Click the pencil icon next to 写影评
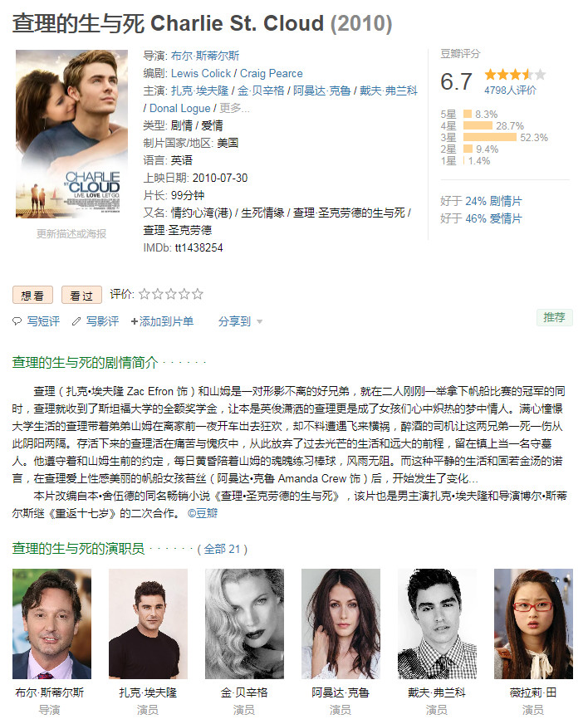The image size is (588, 724). tap(76, 321)
